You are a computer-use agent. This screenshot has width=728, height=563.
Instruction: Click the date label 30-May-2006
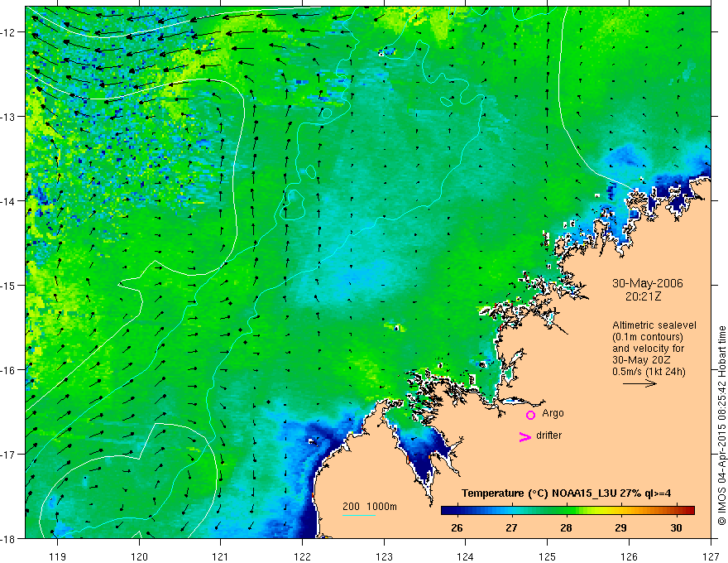(648, 283)
